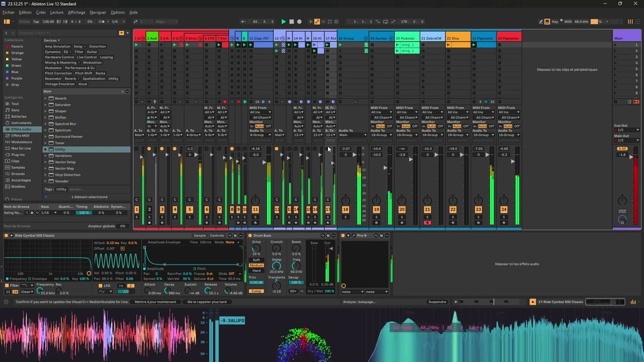This screenshot has width=644, height=362.
Task: Click the Amp Simulation filter tag
Action: 57,46
